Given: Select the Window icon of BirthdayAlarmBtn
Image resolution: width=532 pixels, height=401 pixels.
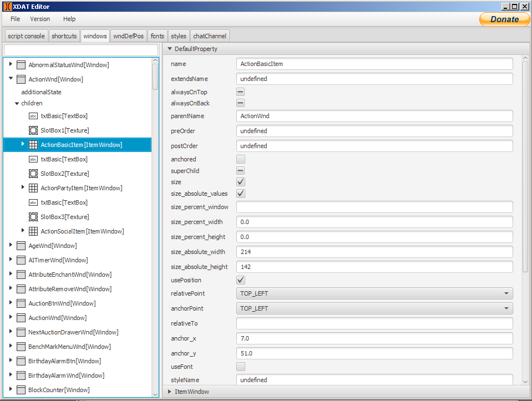Looking at the screenshot, I should [21, 361].
